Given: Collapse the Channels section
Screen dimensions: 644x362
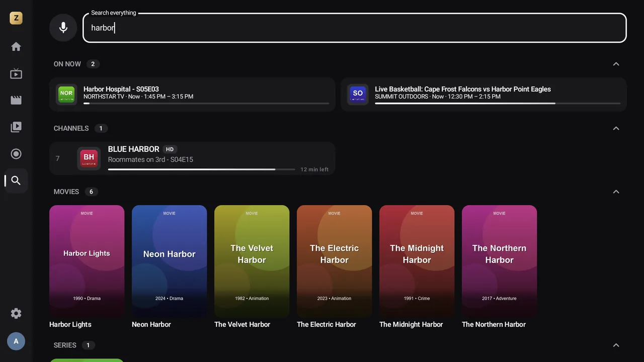Looking at the screenshot, I should (616, 128).
